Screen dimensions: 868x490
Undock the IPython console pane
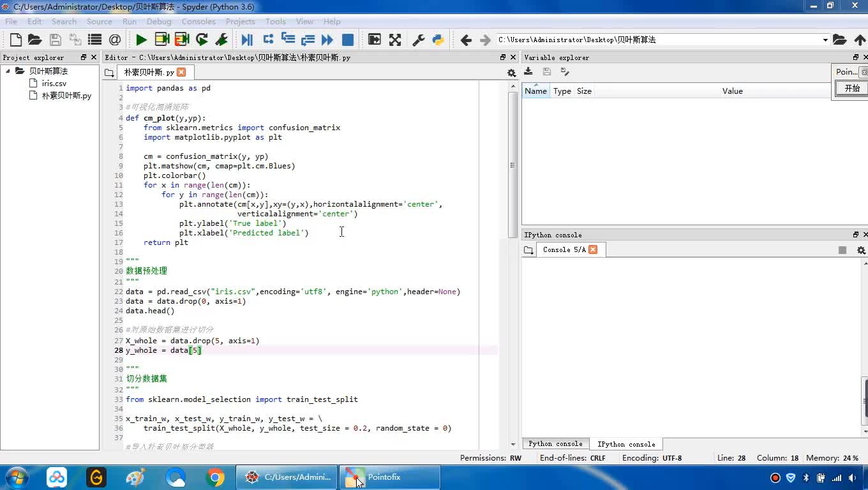(855, 235)
